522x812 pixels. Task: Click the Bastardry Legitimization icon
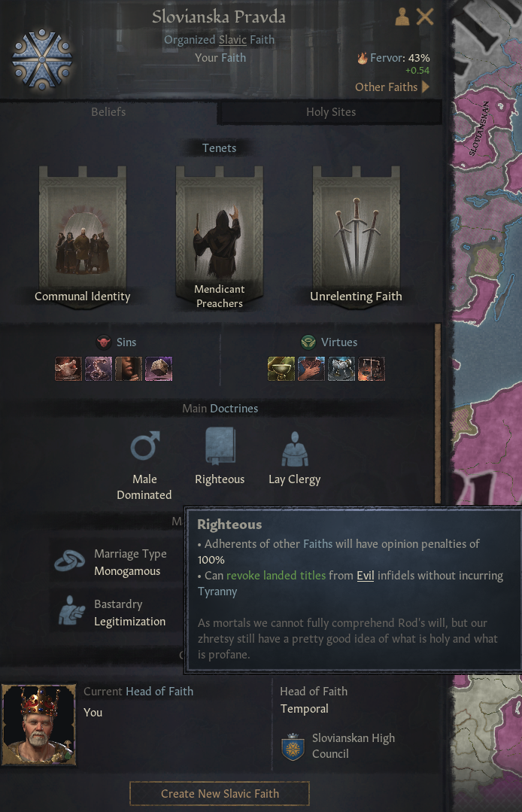tap(71, 611)
